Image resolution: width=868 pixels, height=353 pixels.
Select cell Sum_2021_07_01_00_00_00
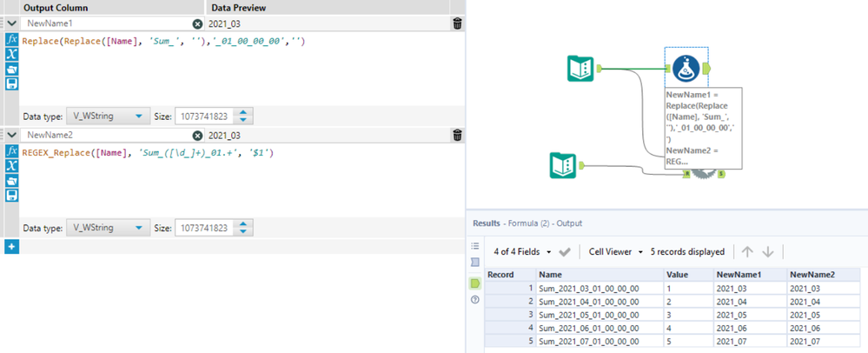point(600,342)
